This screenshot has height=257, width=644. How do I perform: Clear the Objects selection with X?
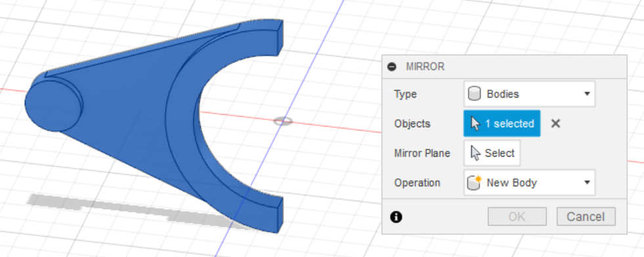click(555, 123)
